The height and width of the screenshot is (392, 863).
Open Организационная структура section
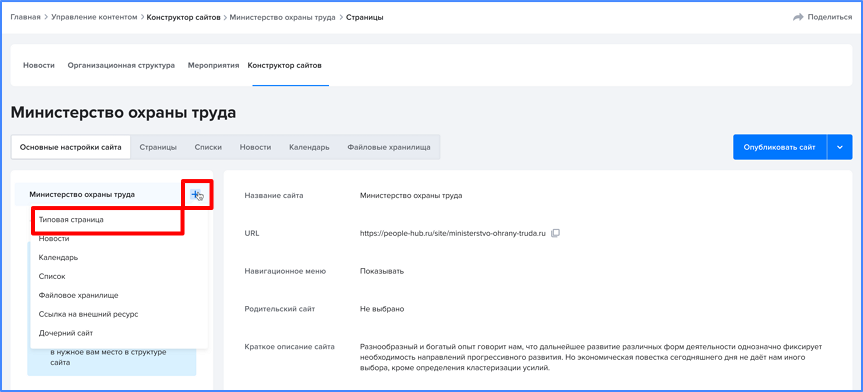[121, 66]
